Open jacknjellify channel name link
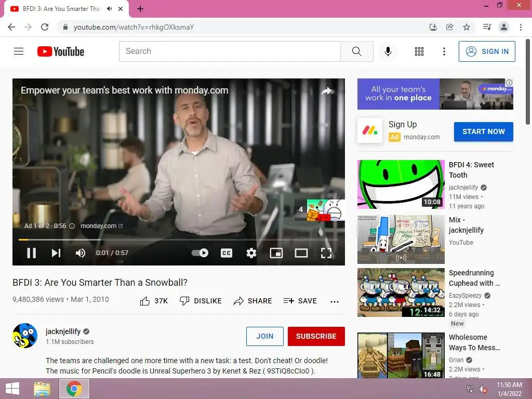Viewport: 532px width, 399px height. tap(63, 331)
